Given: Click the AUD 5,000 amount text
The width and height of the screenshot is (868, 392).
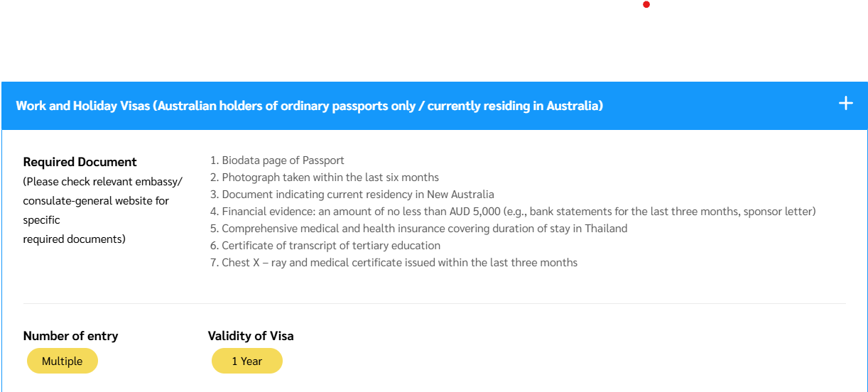Looking at the screenshot, I should 474,212.
